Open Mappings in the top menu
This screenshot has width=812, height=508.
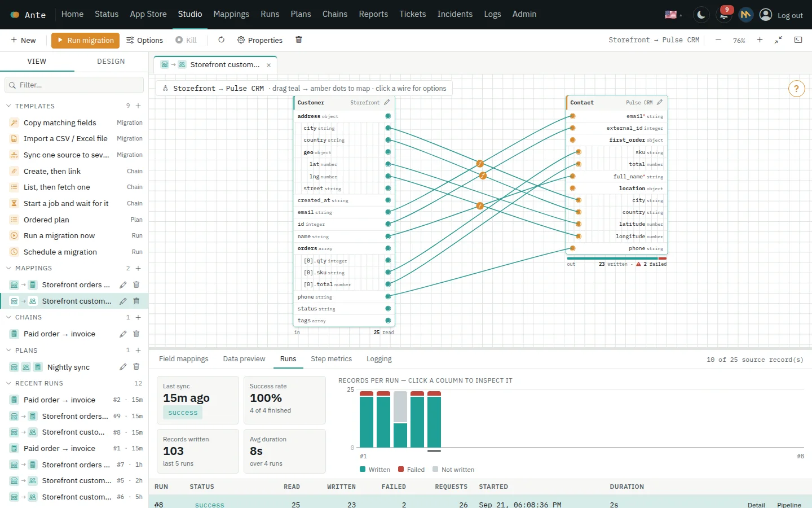click(231, 14)
